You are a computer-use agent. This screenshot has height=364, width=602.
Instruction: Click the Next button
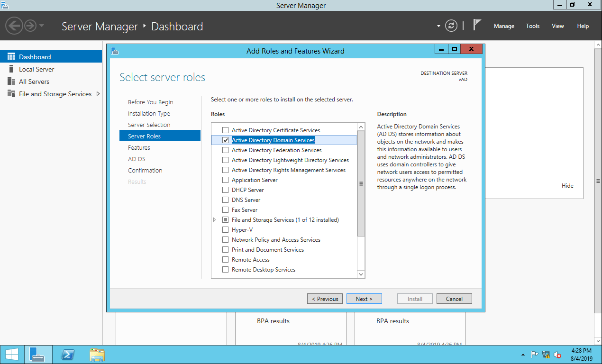click(364, 299)
